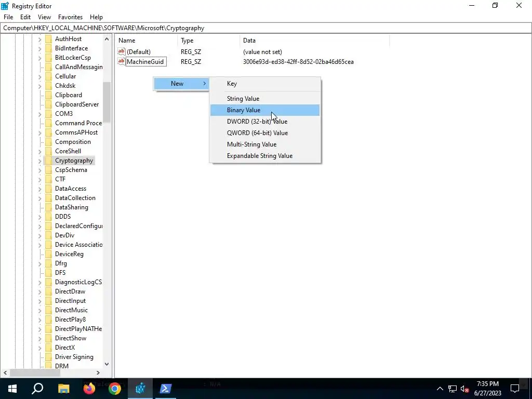
Task: Select the MachineGuid value name
Action: (x=145, y=62)
